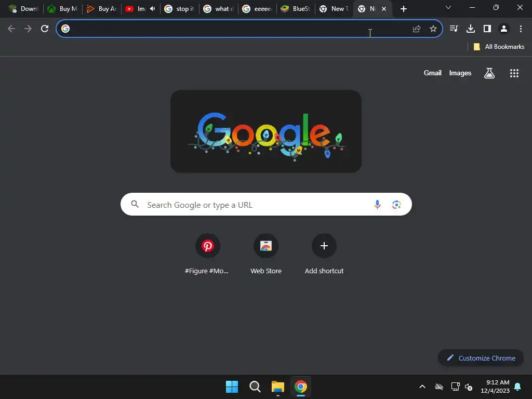The height and width of the screenshot is (399, 532).
Task: Show hidden system tray icons
Action: pos(422,387)
